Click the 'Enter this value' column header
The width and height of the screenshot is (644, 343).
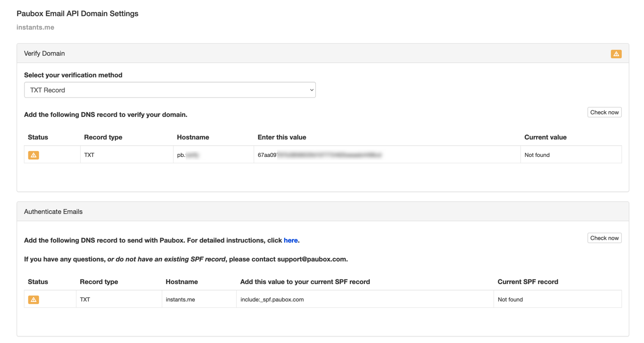pos(281,138)
